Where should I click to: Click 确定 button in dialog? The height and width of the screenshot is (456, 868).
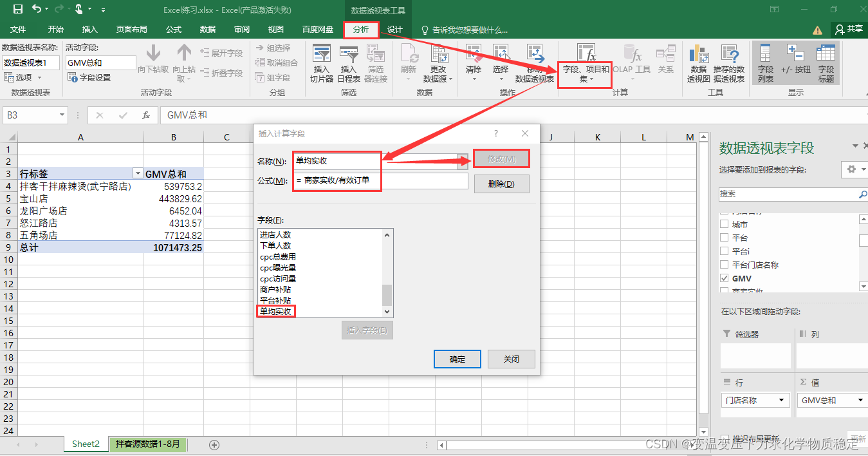[x=457, y=359]
